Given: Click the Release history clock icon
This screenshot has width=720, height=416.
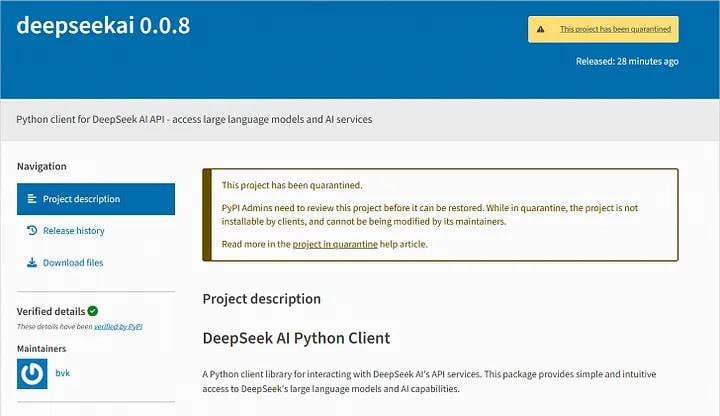Looking at the screenshot, I should [32, 230].
